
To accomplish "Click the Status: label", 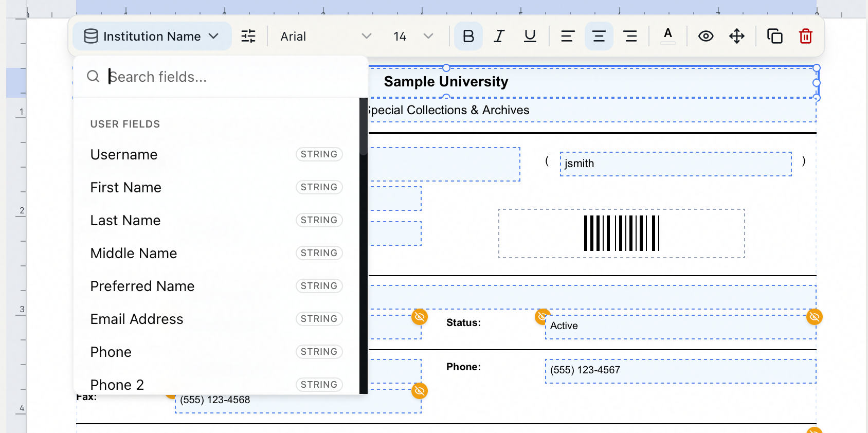I will [463, 323].
